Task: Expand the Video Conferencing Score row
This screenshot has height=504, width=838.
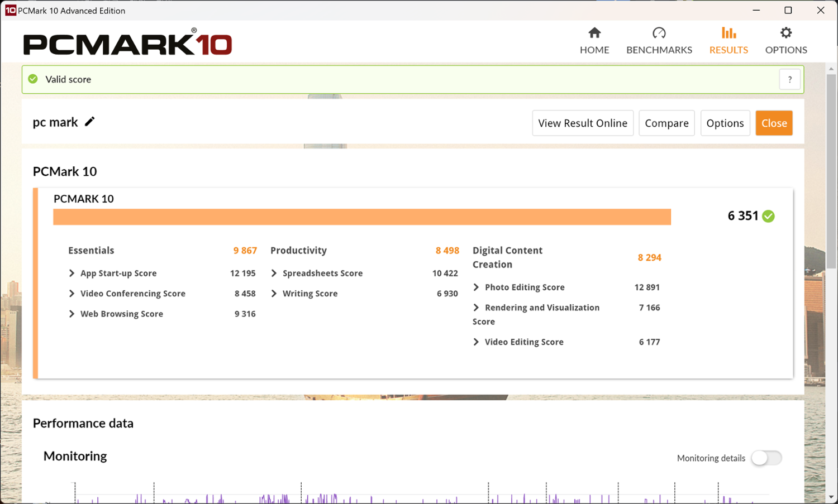Action: click(x=72, y=294)
